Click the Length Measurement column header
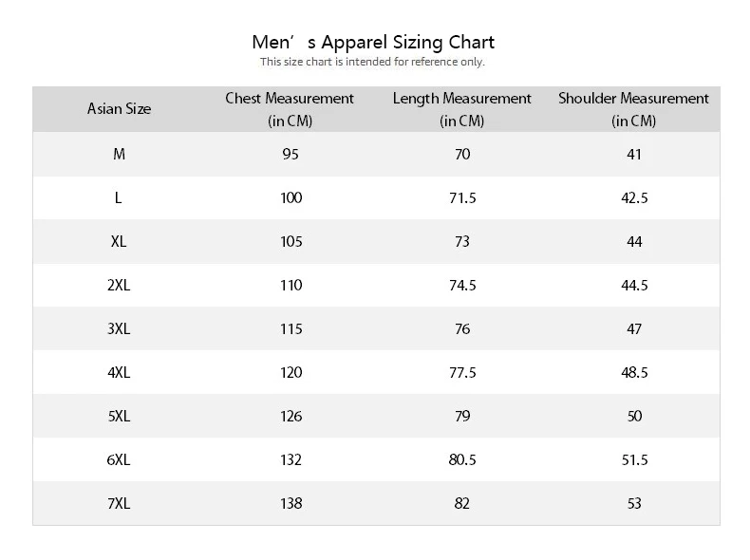 (x=461, y=108)
